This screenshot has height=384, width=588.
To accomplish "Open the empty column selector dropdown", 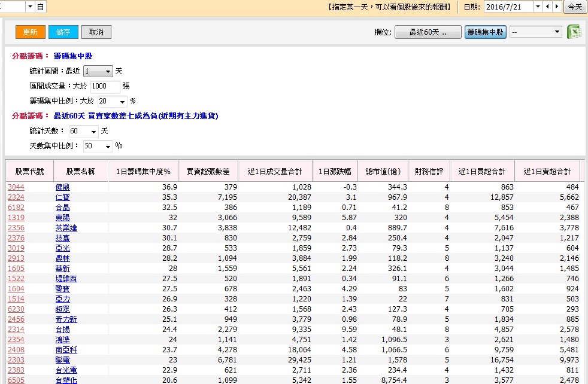I will [x=557, y=32].
